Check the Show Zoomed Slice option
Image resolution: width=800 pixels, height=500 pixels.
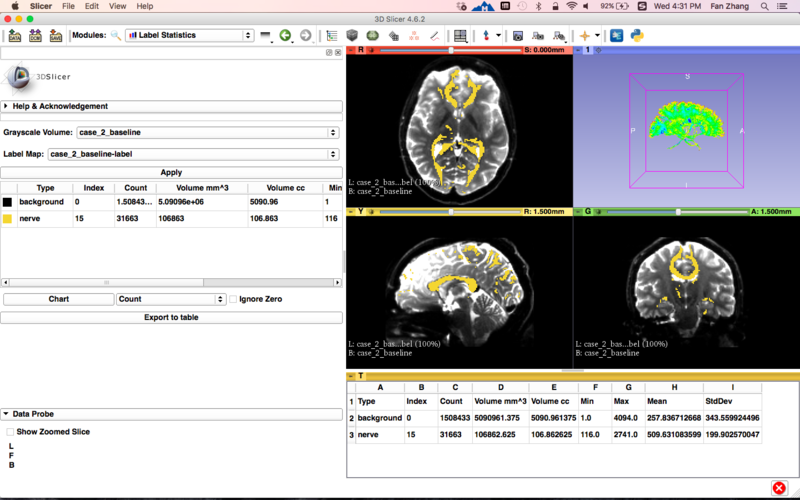pos(11,432)
